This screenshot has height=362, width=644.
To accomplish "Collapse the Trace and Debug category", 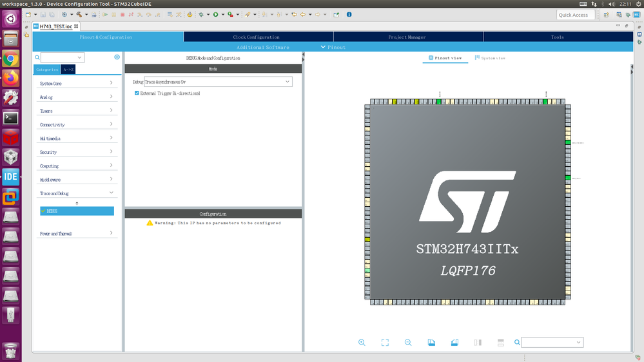I will coord(77,193).
